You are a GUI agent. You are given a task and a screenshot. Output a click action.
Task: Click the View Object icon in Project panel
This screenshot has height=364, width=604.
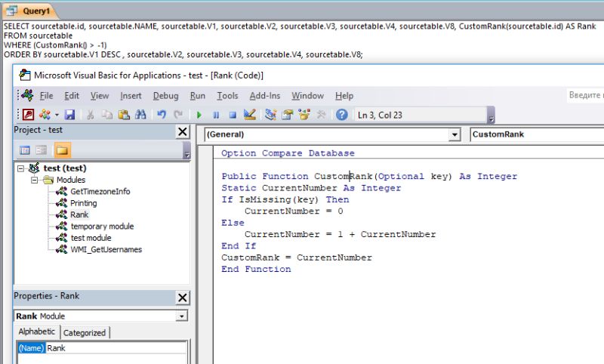click(x=42, y=150)
